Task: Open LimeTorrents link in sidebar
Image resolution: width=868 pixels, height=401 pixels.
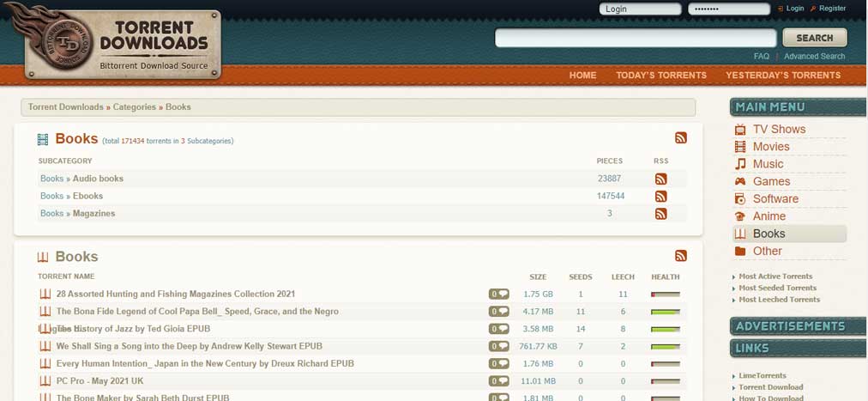Action: [763, 375]
